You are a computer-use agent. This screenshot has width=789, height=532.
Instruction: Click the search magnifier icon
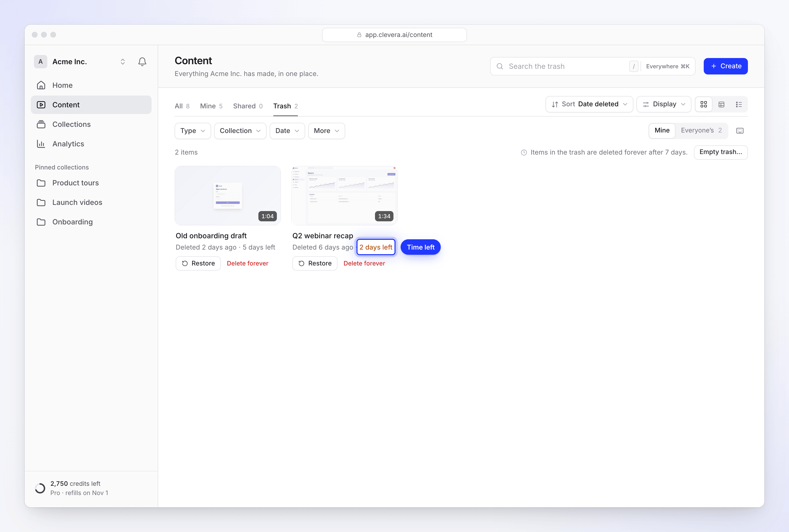500,66
